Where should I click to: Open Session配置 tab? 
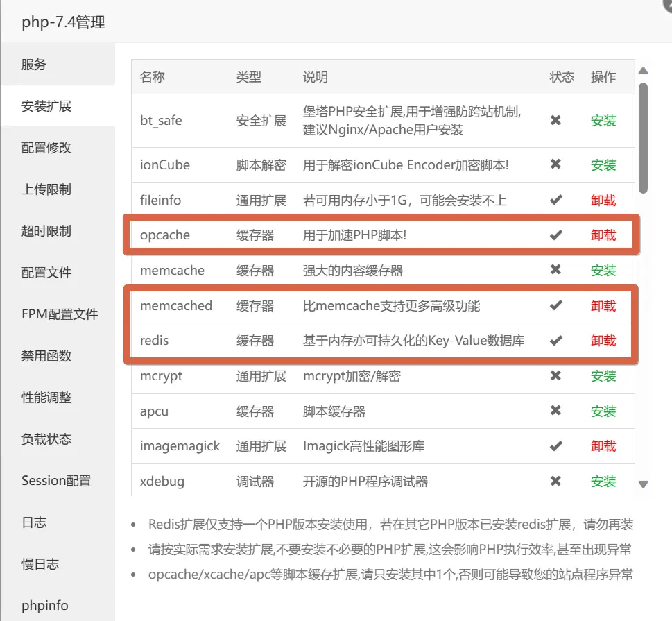[x=58, y=480]
